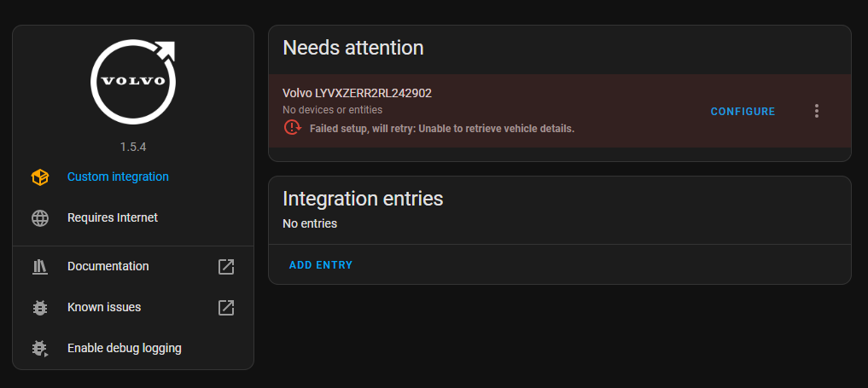The height and width of the screenshot is (388, 868).
Task: Open the Custom integration link
Action: pos(118,177)
